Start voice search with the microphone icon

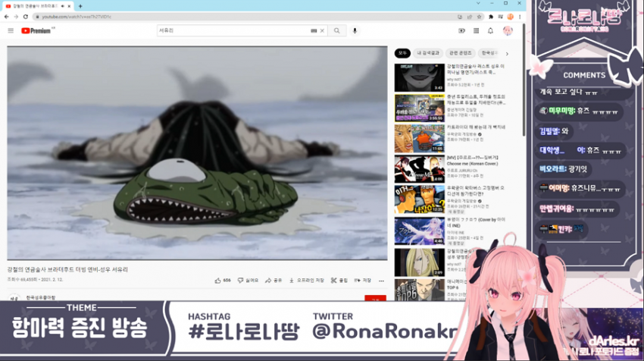pyautogui.click(x=355, y=31)
